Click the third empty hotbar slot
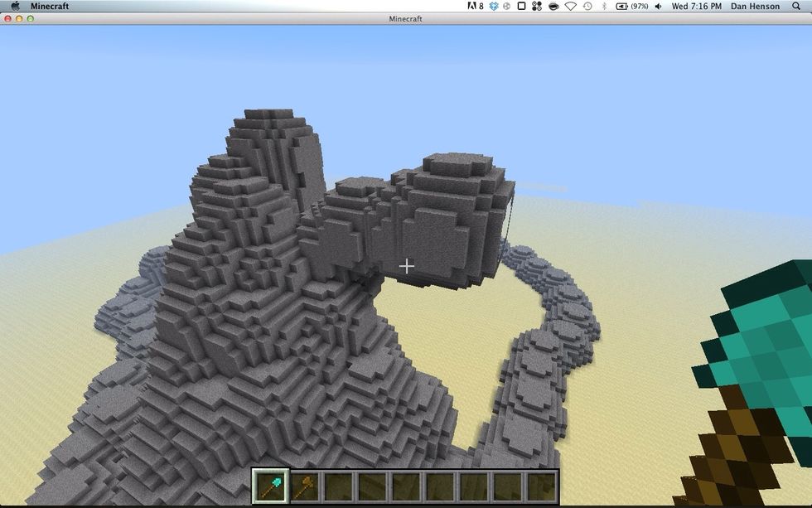Viewport: 812px width, 508px height. tap(406, 486)
